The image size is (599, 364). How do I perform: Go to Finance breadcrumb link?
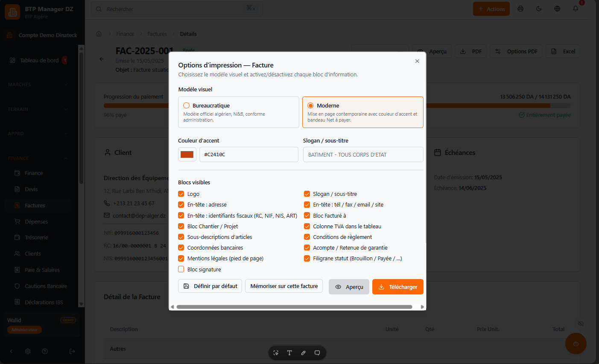click(125, 34)
